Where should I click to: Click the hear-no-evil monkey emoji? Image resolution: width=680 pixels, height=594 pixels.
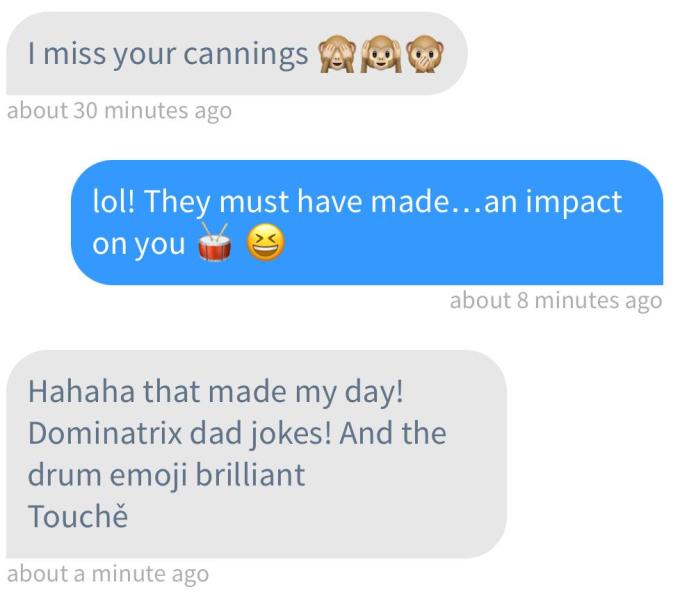[381, 54]
